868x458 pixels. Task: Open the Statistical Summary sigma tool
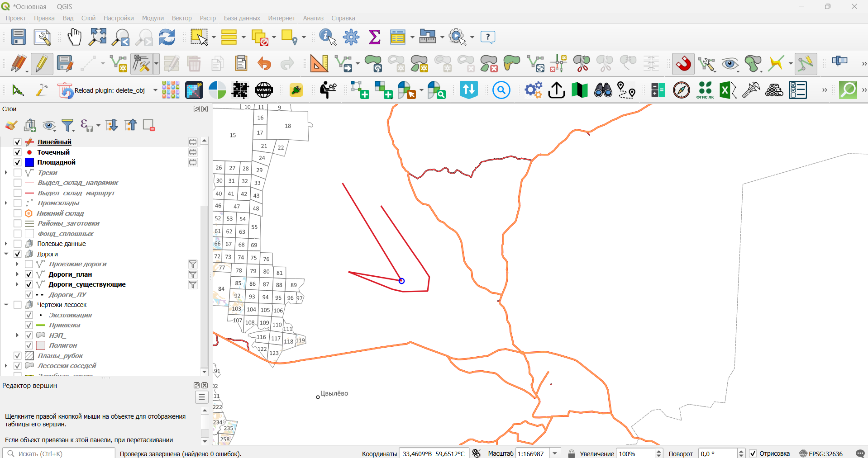[375, 37]
